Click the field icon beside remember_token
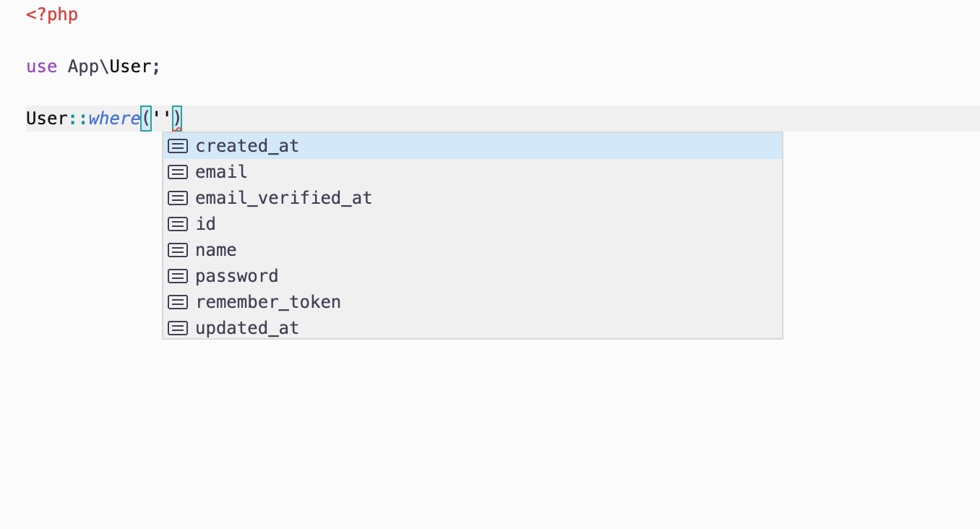 pos(178,302)
